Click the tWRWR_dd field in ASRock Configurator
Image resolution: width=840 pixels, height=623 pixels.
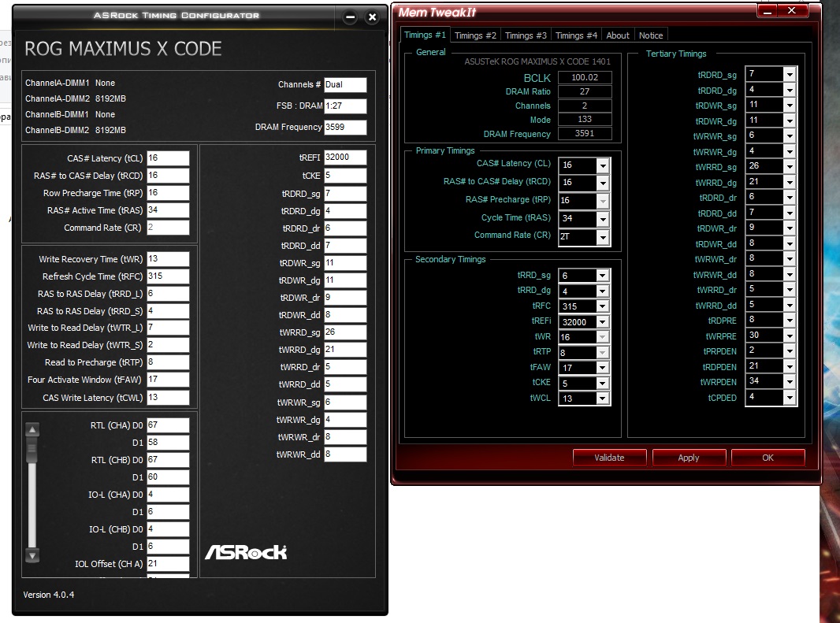345,454
